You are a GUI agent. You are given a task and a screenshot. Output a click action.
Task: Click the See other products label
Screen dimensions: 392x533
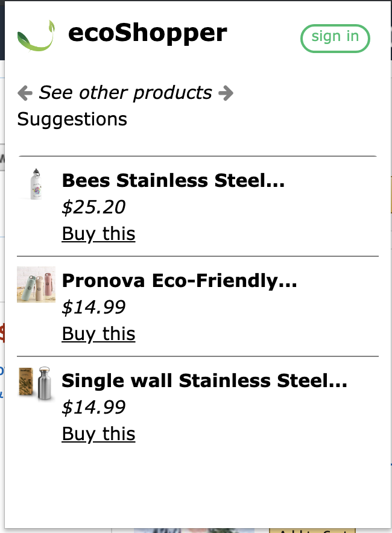(125, 93)
